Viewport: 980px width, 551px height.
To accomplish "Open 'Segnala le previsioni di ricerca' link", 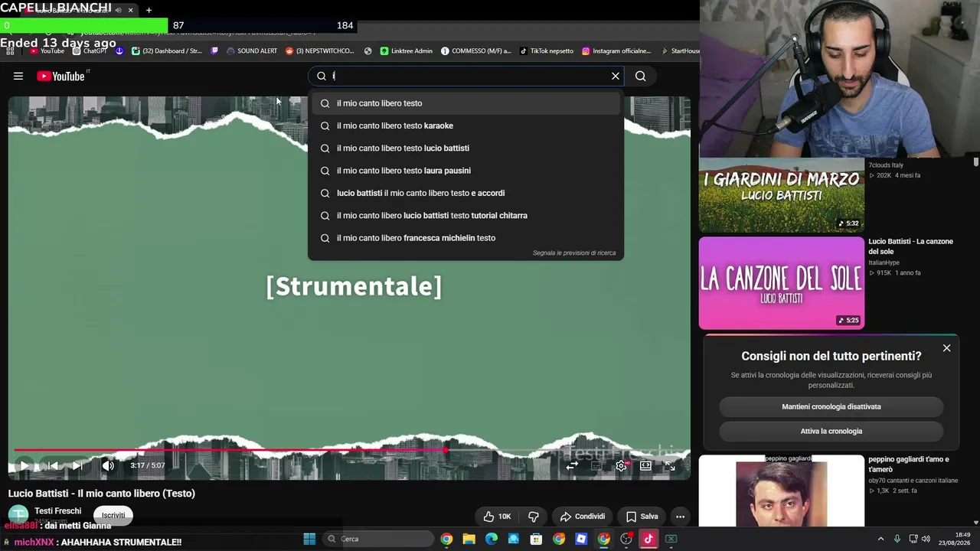I will click(574, 253).
